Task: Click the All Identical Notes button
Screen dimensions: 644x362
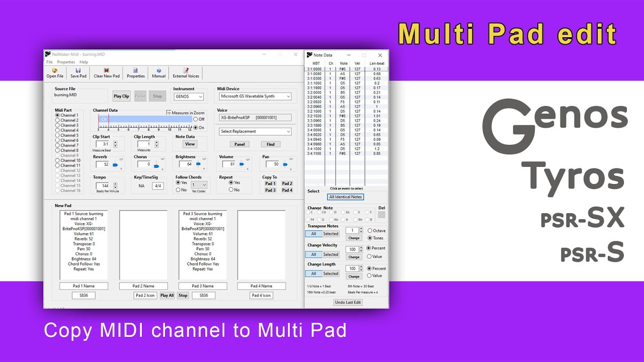Action: pos(345,197)
